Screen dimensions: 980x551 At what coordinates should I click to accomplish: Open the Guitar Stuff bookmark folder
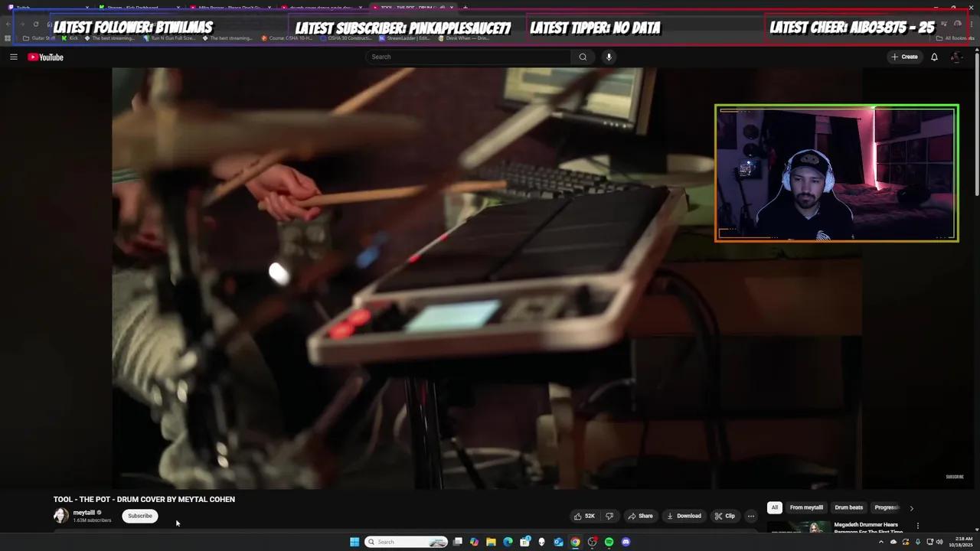point(40,38)
